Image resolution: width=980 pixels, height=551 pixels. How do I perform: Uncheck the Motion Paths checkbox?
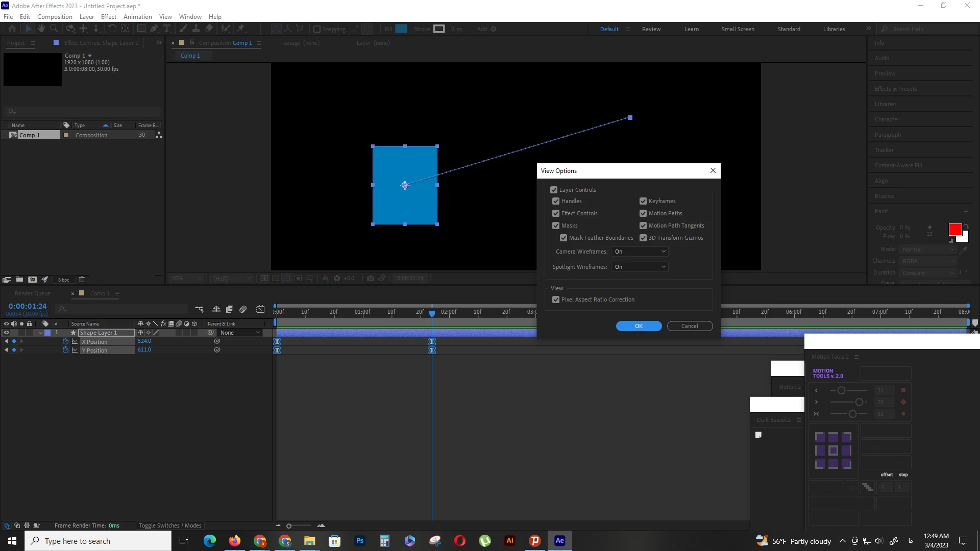click(643, 213)
